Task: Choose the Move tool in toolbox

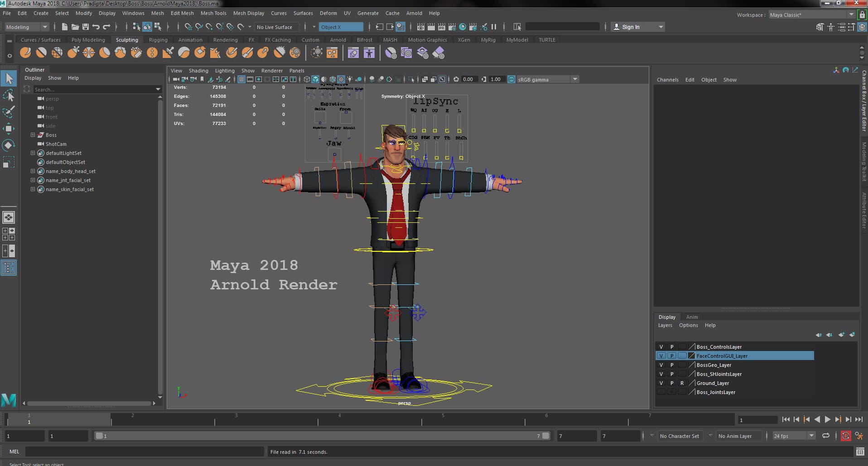Action: click(9, 129)
